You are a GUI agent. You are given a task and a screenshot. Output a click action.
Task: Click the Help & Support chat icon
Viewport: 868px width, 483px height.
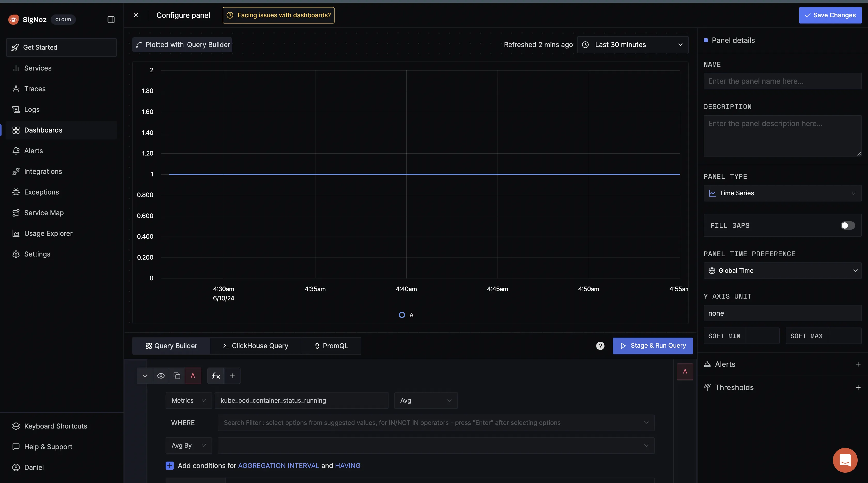point(16,447)
